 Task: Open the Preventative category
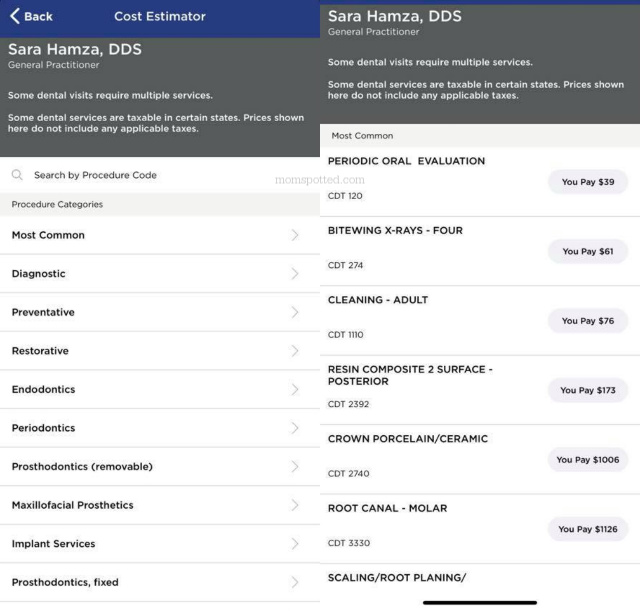pos(160,312)
